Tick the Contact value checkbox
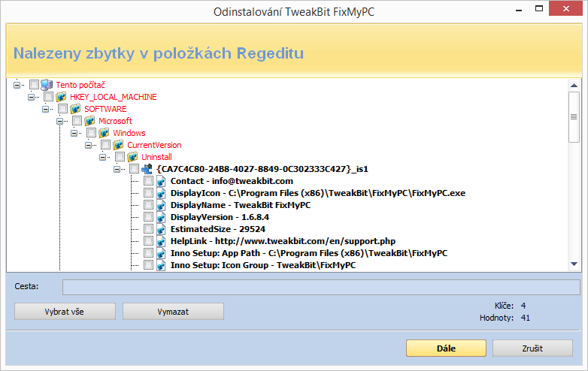The height and width of the screenshot is (371, 588). click(148, 181)
